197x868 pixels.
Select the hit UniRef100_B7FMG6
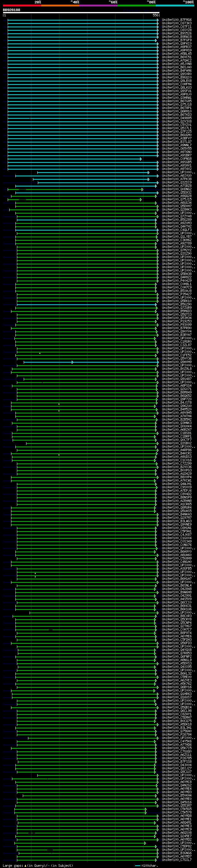pos(177,20)
